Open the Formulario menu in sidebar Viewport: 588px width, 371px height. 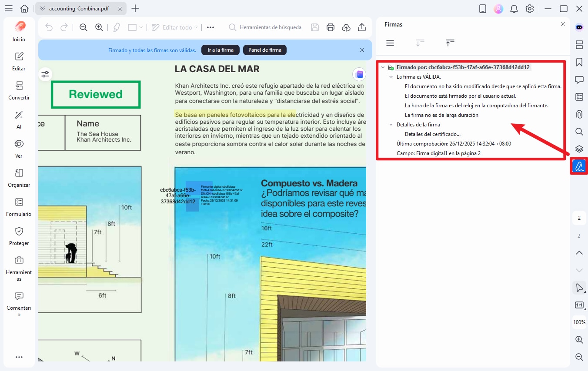[x=19, y=207]
